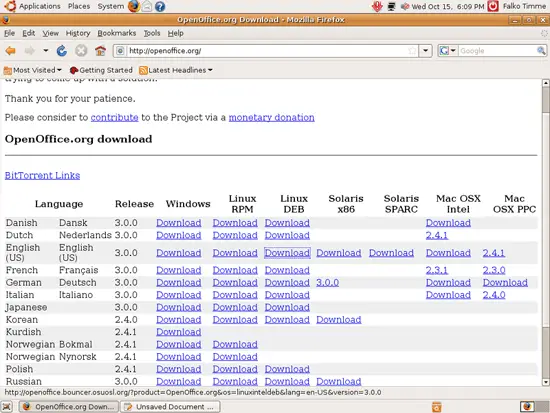
Task: Launch Firefox from the top panel icon
Action: [x=133, y=6]
